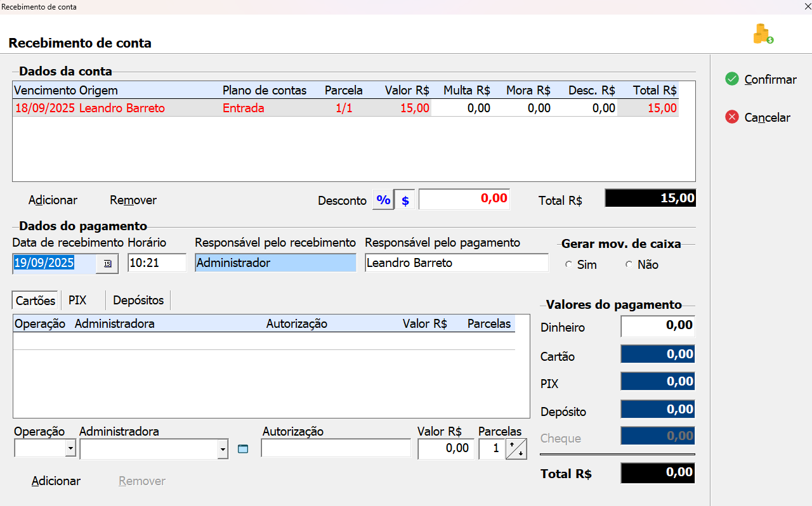Open calendar picker for Data de recebimento

[107, 263]
